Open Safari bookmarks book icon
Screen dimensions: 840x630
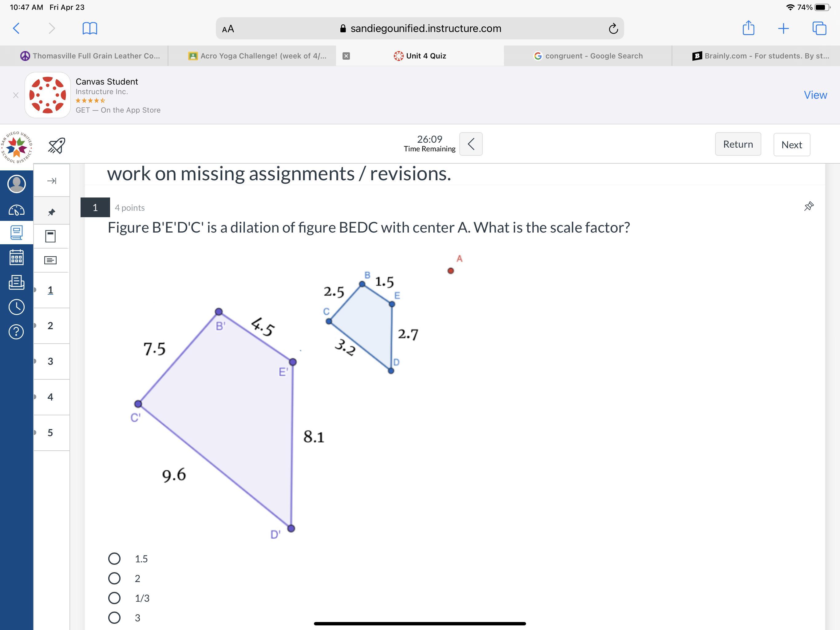[x=89, y=28]
